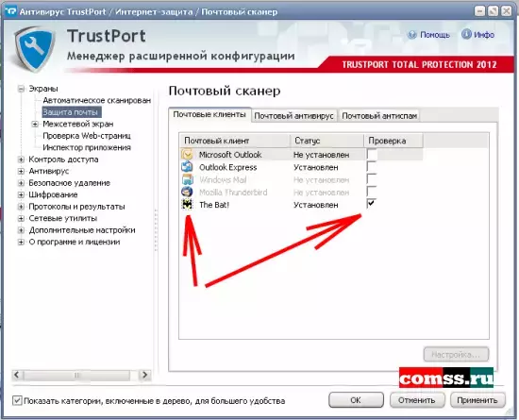Select the Microsoft Outlook row name

(230, 155)
